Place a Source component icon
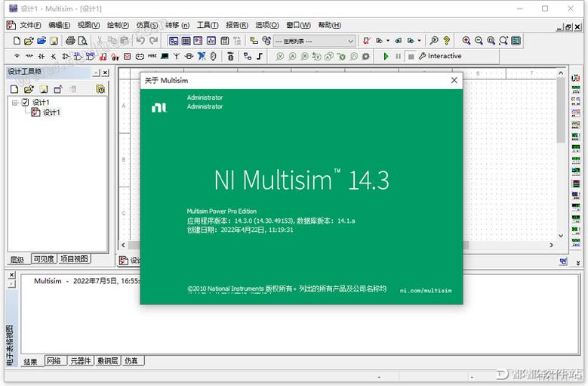The height and width of the screenshot is (386, 588). point(17,56)
